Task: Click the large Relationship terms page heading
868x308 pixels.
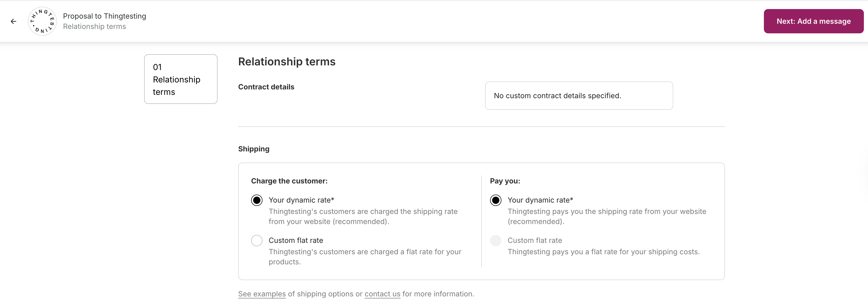Action: [x=286, y=62]
